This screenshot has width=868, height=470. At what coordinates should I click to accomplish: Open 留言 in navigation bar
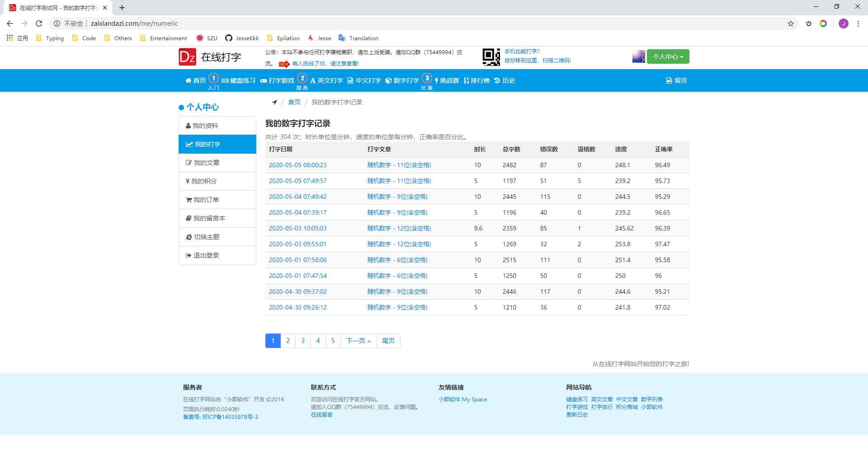(x=676, y=80)
